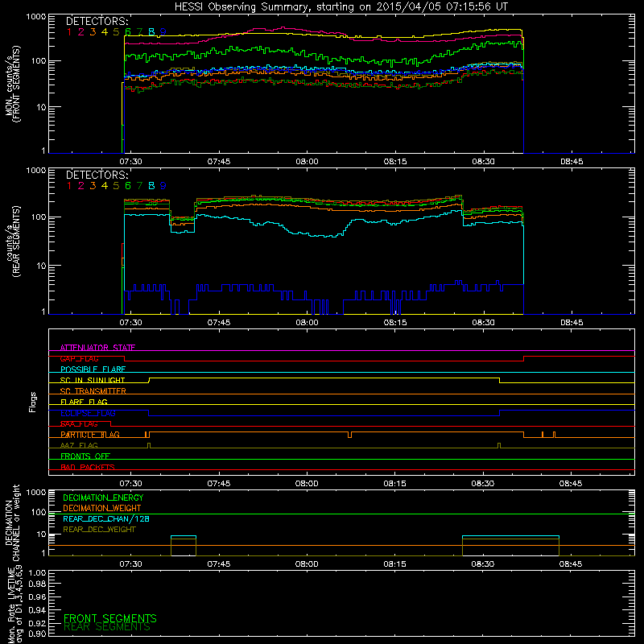Click the DECIMATION_WEIGHT legend label
The image size is (644, 644).
pyautogui.click(x=102, y=509)
